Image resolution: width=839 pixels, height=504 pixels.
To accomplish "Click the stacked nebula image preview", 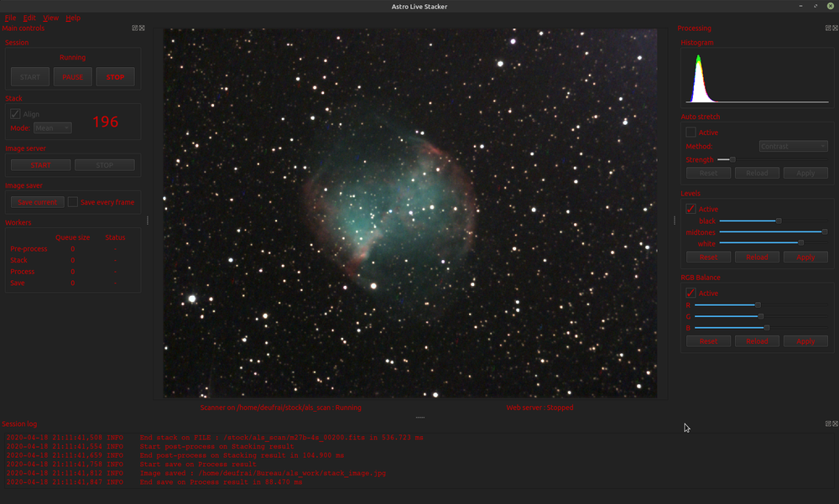I will (410, 213).
